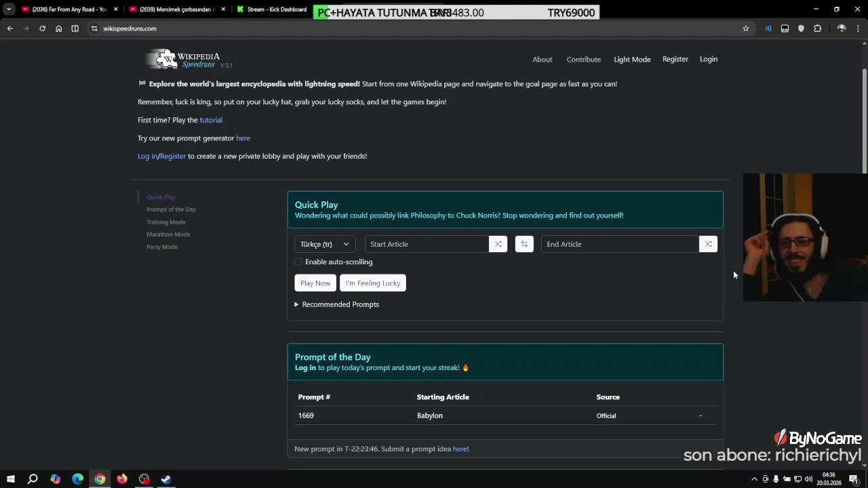Screen dimensions: 868x488
Task: Show hidden system tray icons
Action: (754, 479)
